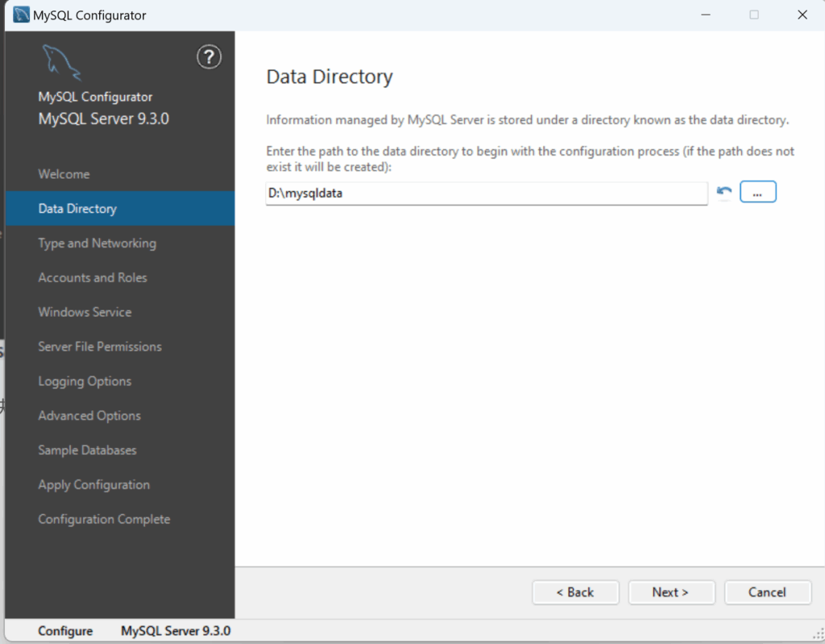Select Configuration Complete in sidebar

tap(104, 520)
